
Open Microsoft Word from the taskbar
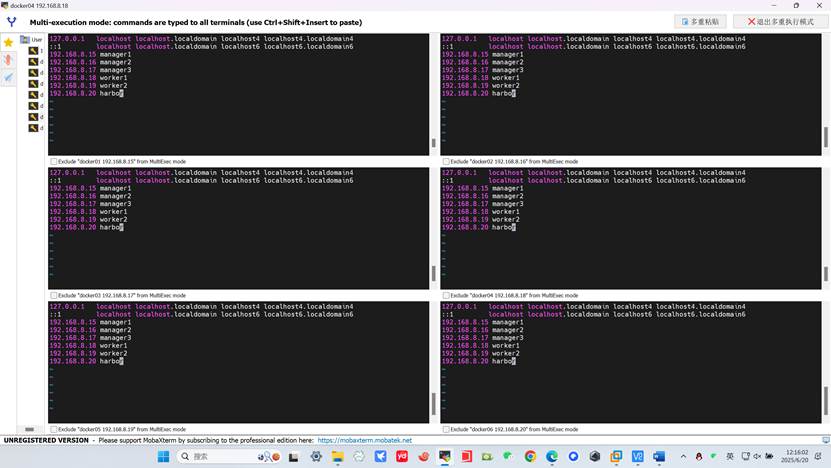click(x=659, y=456)
